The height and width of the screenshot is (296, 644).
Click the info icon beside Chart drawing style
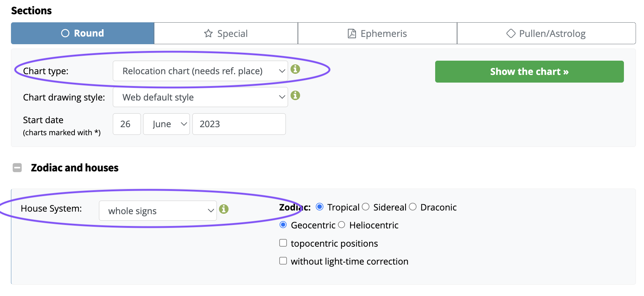295,95
